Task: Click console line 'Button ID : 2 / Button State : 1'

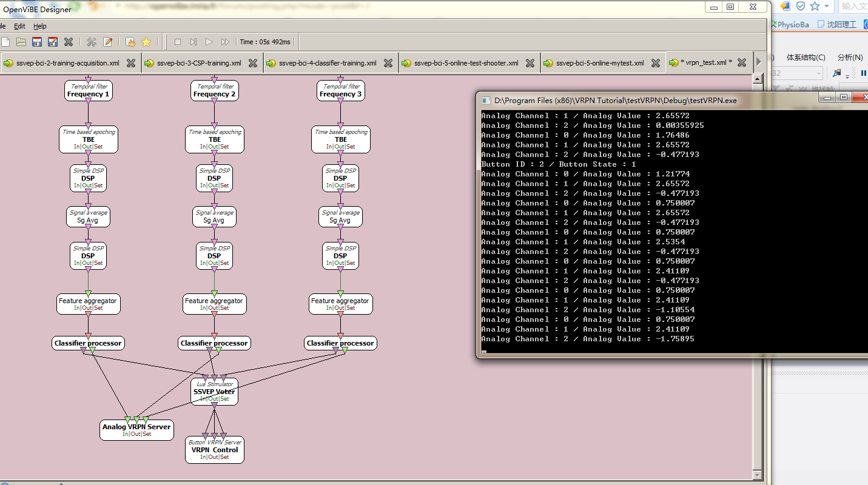Action: pyautogui.click(x=559, y=164)
